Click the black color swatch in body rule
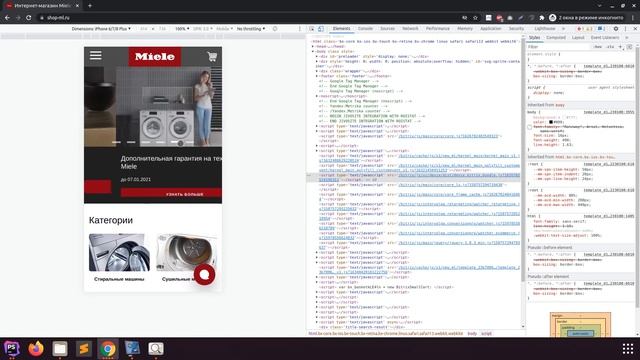Image resolution: width=640 pixels, height=360 pixels. coord(551,122)
